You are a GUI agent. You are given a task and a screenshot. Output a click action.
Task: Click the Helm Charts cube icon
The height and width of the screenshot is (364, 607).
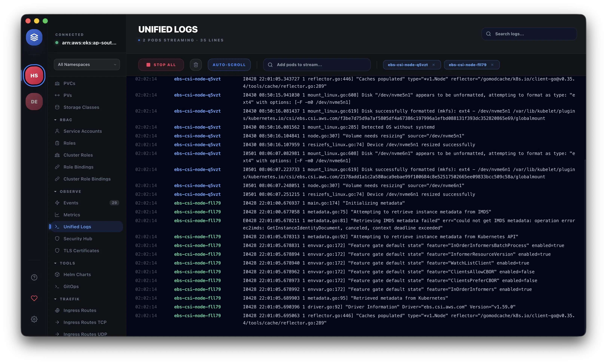(57, 274)
